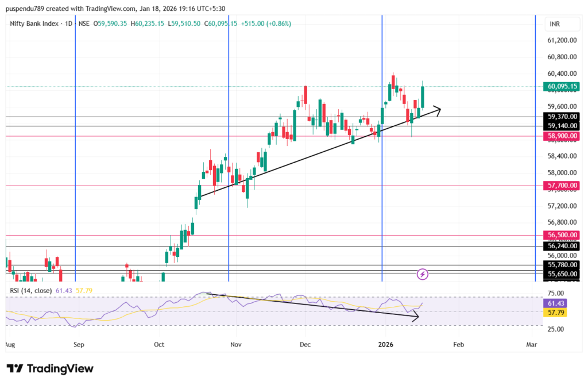The height and width of the screenshot is (385, 588).
Task: Click the TradingView logo at bottom left
Action: [49, 368]
